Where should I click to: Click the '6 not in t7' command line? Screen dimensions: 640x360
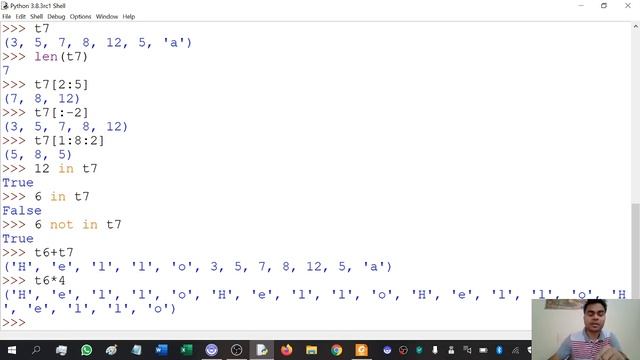click(78, 224)
